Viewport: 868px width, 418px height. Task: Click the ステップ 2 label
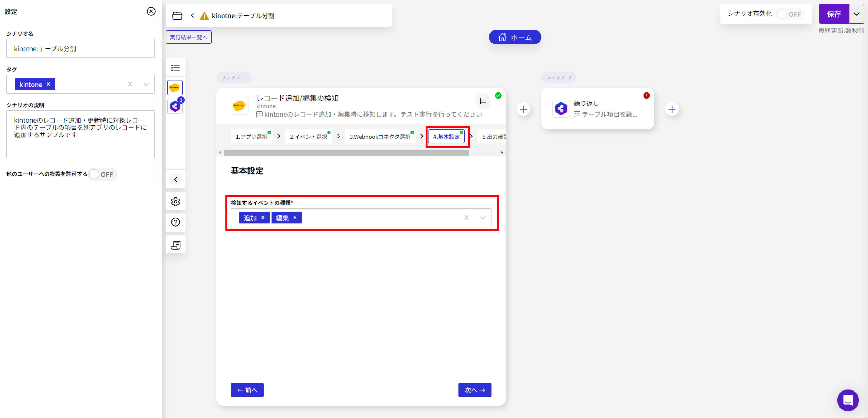pos(559,77)
